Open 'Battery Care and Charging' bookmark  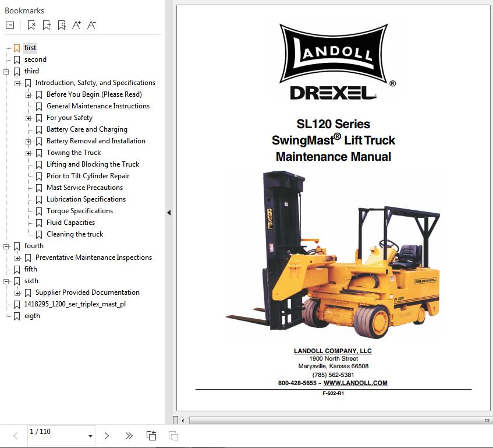87,129
